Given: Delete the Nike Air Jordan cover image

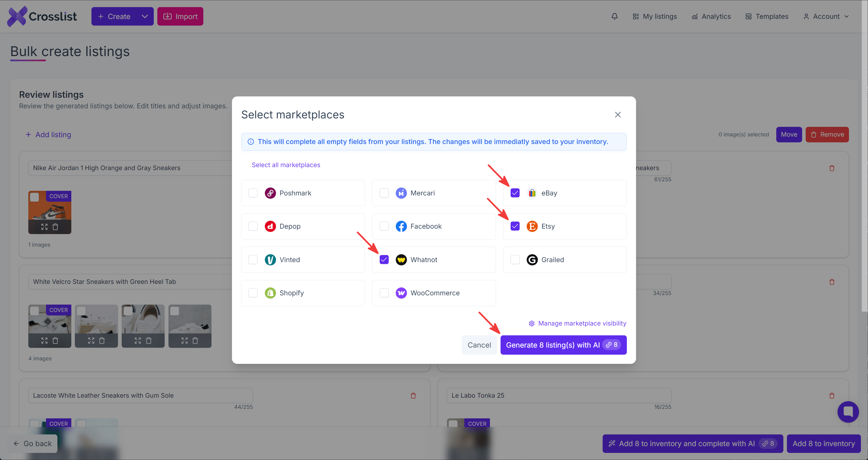Looking at the screenshot, I should (x=55, y=227).
